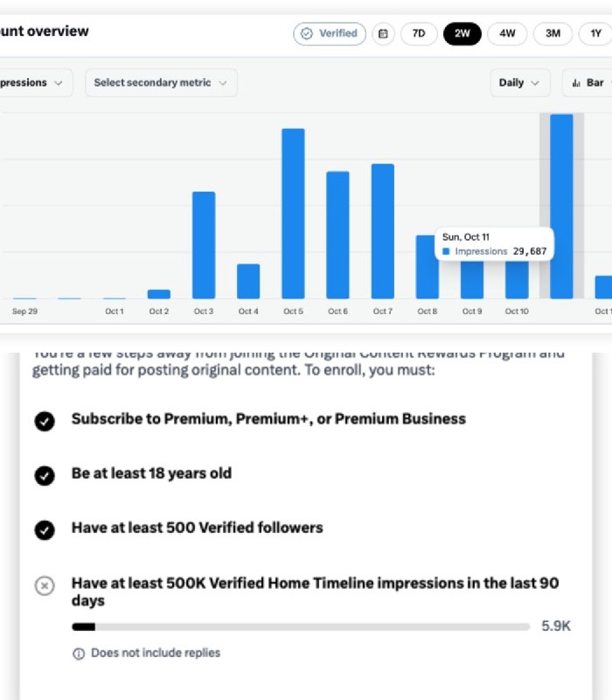
Task: Select the 1Y time range
Action: click(x=595, y=34)
